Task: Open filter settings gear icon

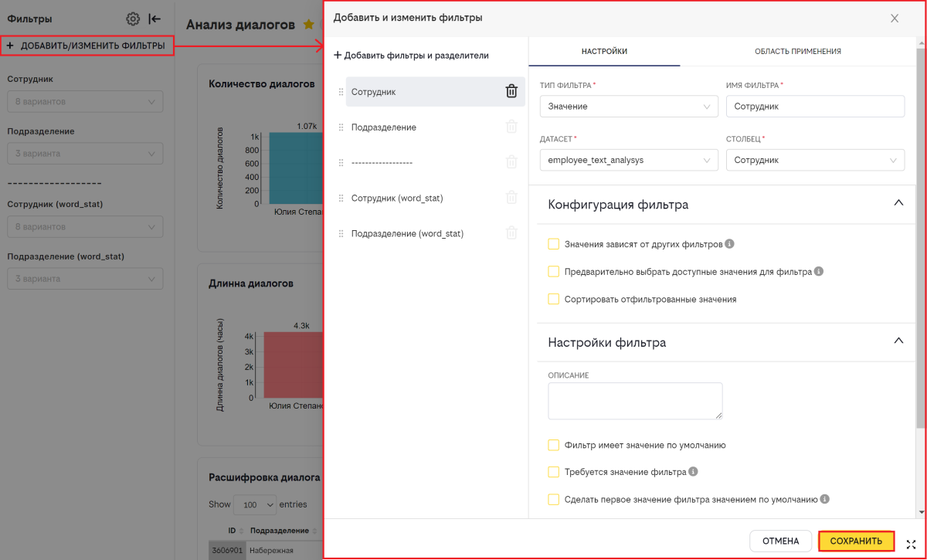Action: click(x=133, y=19)
